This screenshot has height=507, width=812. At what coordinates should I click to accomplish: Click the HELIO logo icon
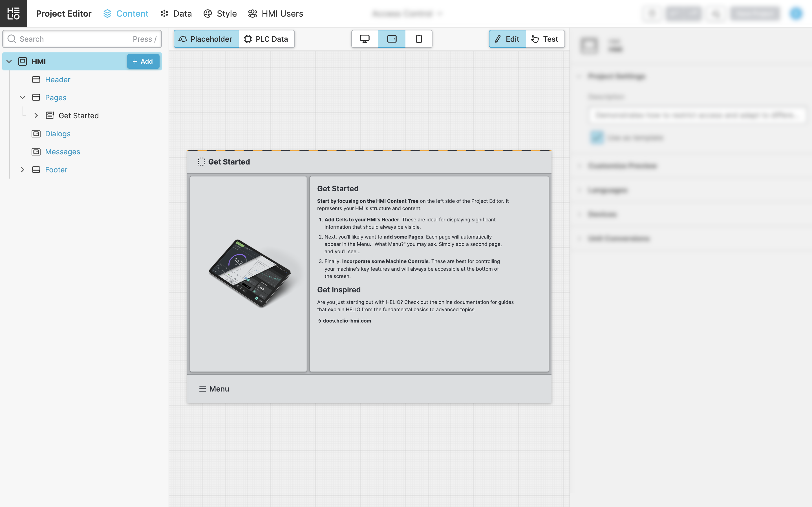(x=14, y=14)
